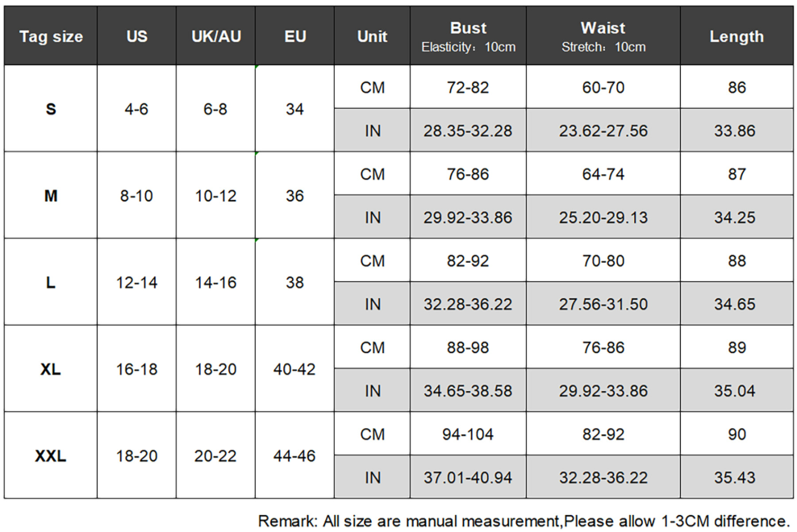Click EU size 40-42 cell

294,369
